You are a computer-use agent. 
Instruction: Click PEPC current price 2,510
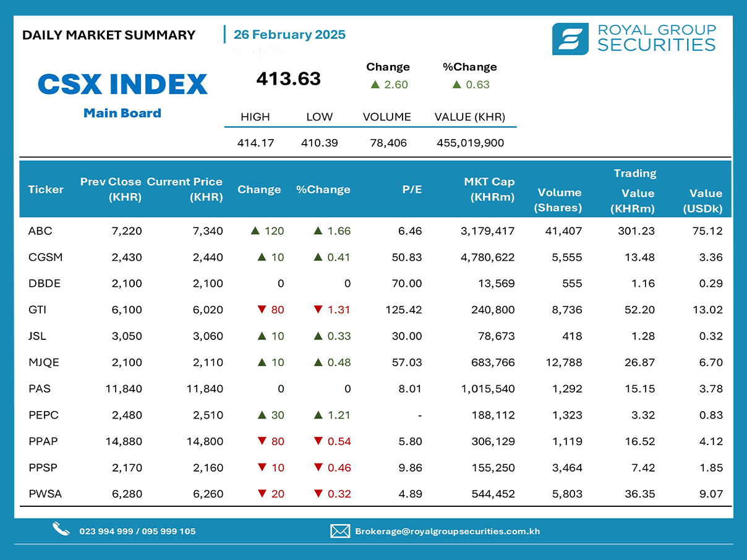(208, 415)
